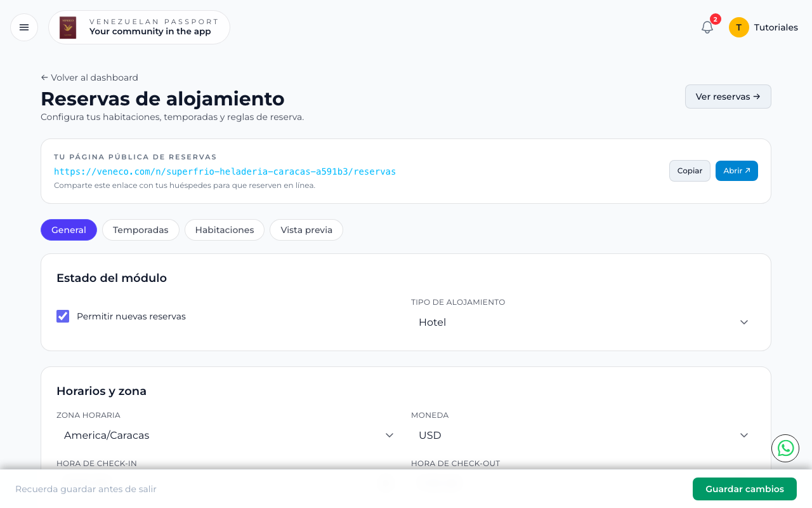The height and width of the screenshot is (508, 812).
Task: Click the Venezuelan Passport logo image
Action: (68, 27)
